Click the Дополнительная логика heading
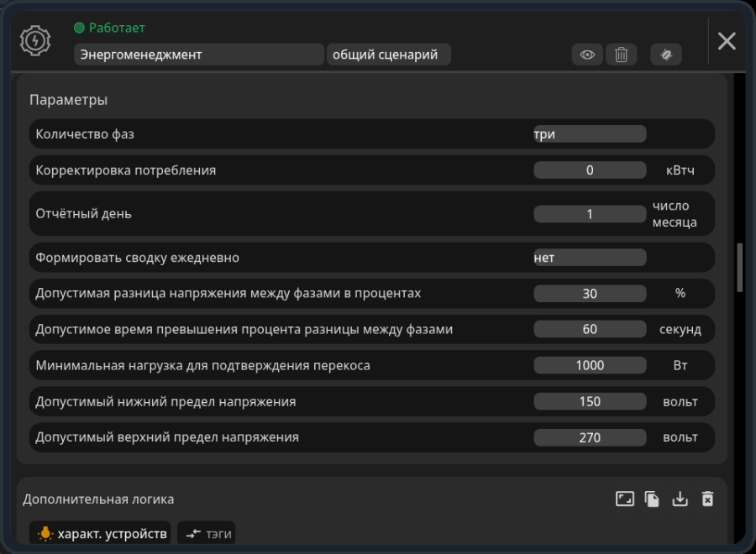This screenshot has width=756, height=554. pyautogui.click(x=98, y=499)
